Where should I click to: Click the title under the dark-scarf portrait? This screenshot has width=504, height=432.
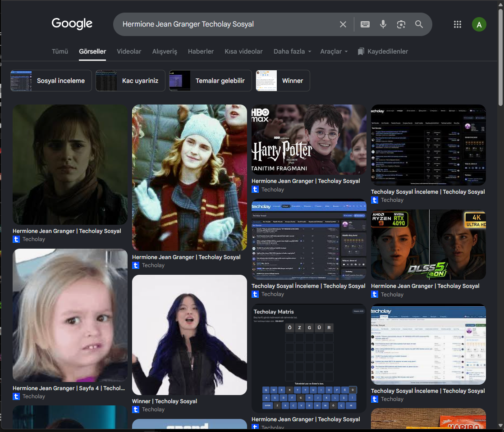(67, 231)
